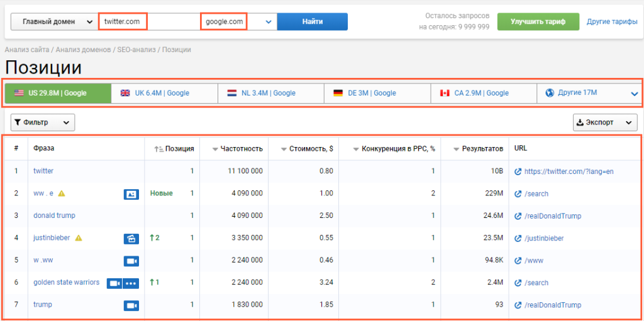
Task: Click warning triangle next to ww . e
Action: click(62, 193)
